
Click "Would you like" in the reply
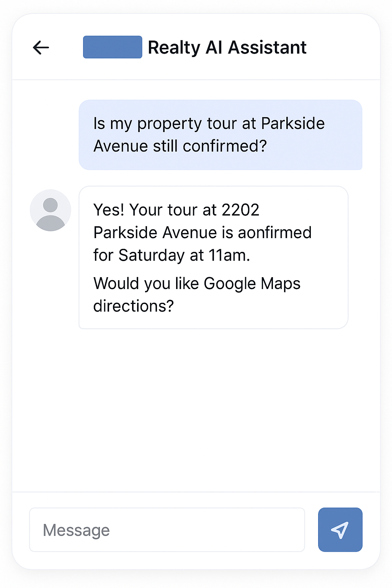146,284
